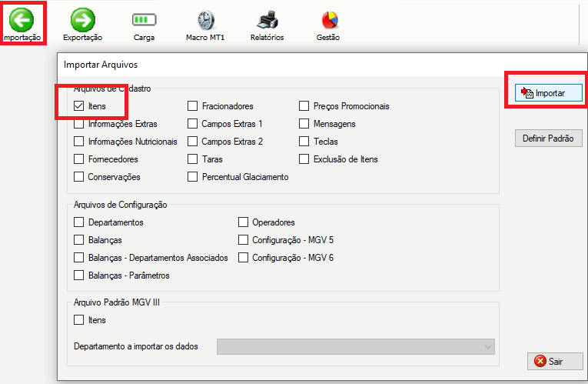Click the green Importação arrow icon

pos(22,18)
